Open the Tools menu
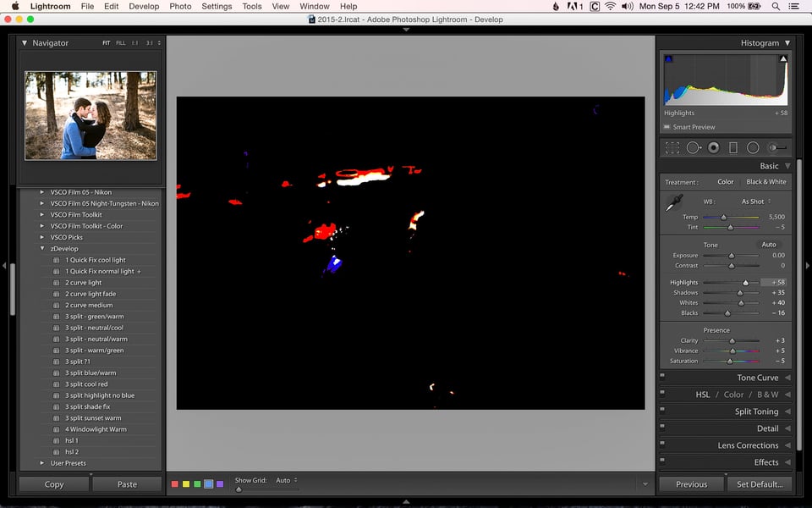 252,6
